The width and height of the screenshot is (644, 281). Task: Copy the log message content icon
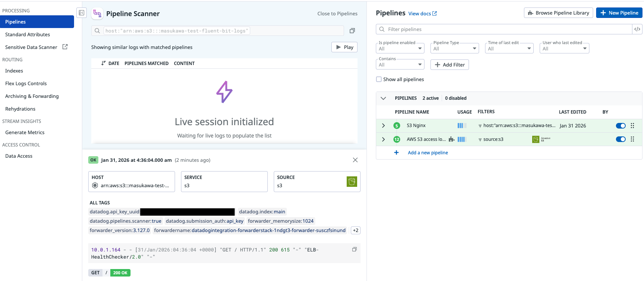(x=354, y=249)
